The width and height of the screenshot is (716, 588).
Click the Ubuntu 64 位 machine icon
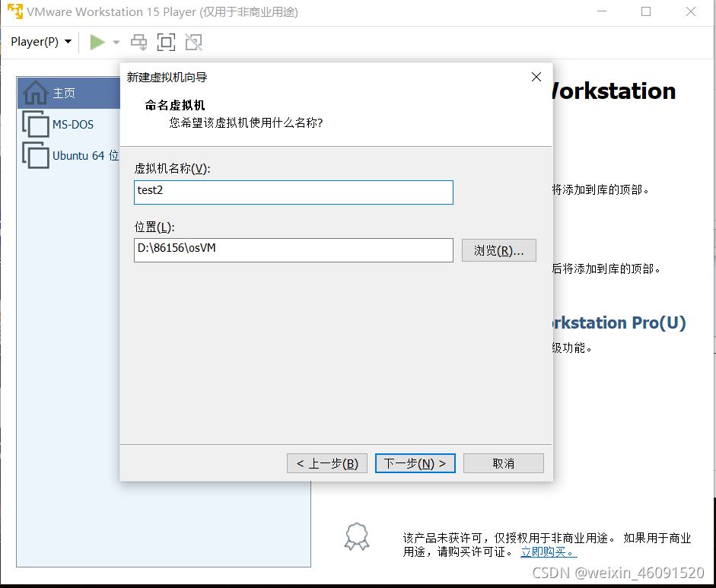coord(37,155)
